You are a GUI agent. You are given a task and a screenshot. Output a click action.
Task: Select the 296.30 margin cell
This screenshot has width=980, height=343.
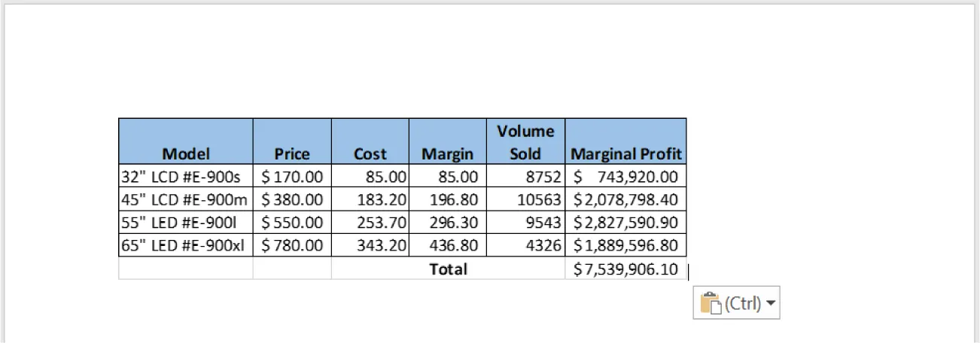[x=448, y=222]
